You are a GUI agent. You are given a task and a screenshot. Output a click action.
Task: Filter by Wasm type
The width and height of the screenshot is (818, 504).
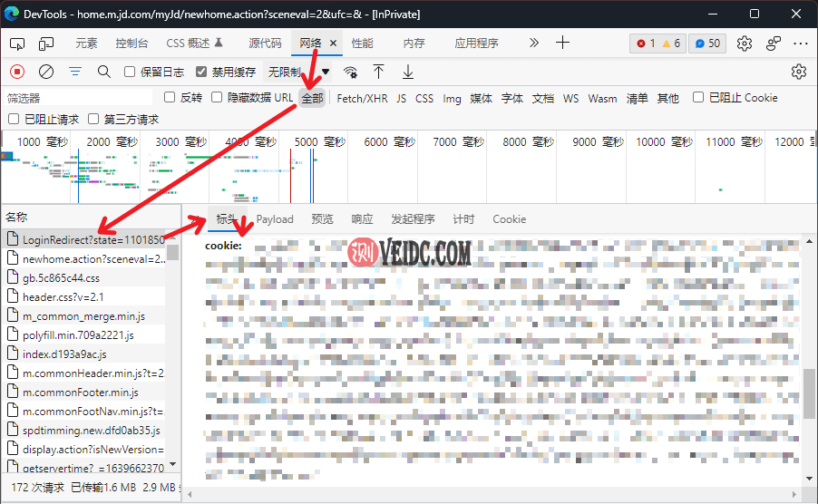[602, 98]
